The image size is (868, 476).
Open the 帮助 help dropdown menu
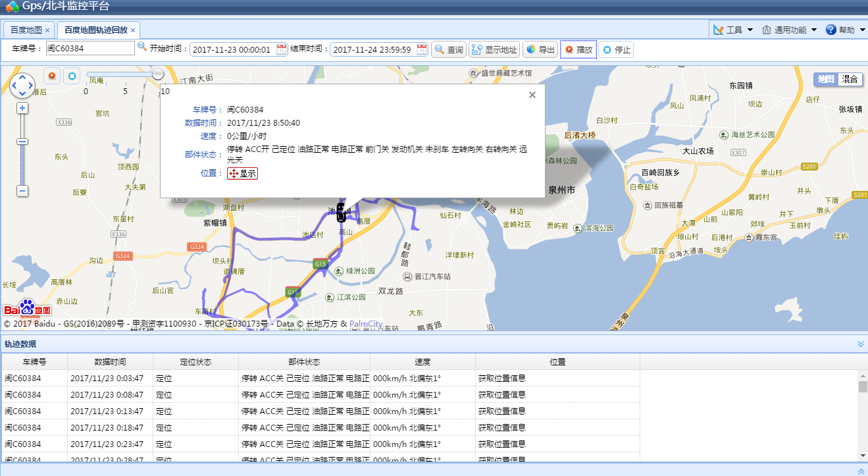click(x=844, y=30)
